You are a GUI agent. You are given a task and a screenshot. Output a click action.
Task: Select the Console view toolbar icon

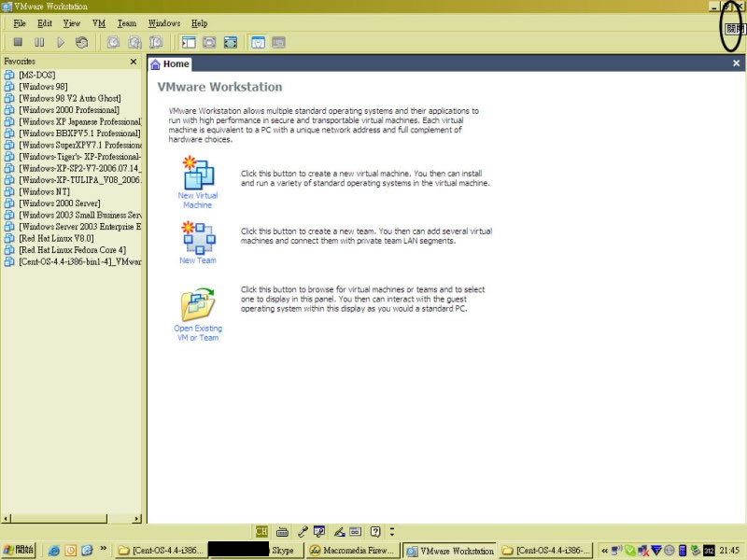click(x=278, y=42)
